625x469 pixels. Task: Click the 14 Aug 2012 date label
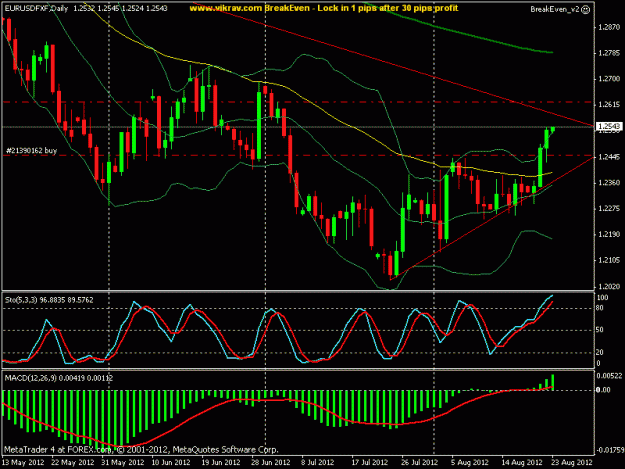(x=521, y=463)
